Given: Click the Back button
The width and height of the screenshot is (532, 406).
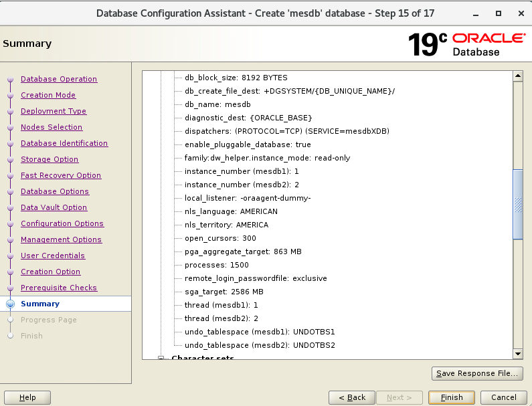Looking at the screenshot, I should [x=352, y=397].
